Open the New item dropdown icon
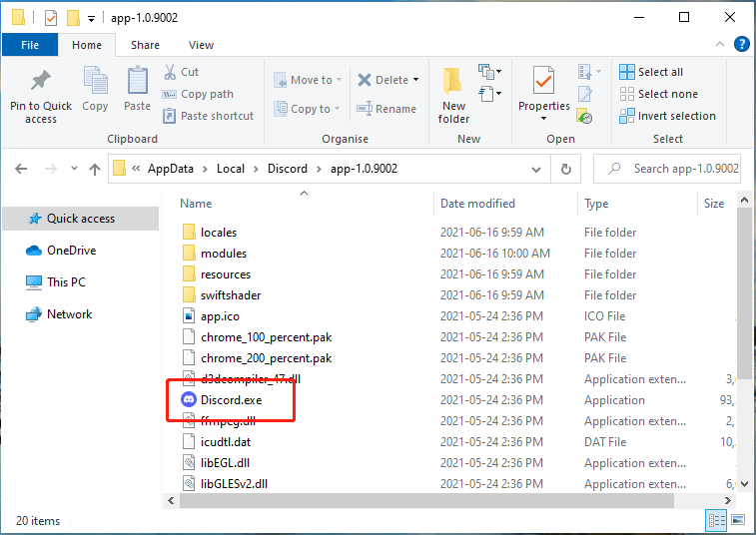Screen dimensions: 756x535 pyautogui.click(x=490, y=72)
